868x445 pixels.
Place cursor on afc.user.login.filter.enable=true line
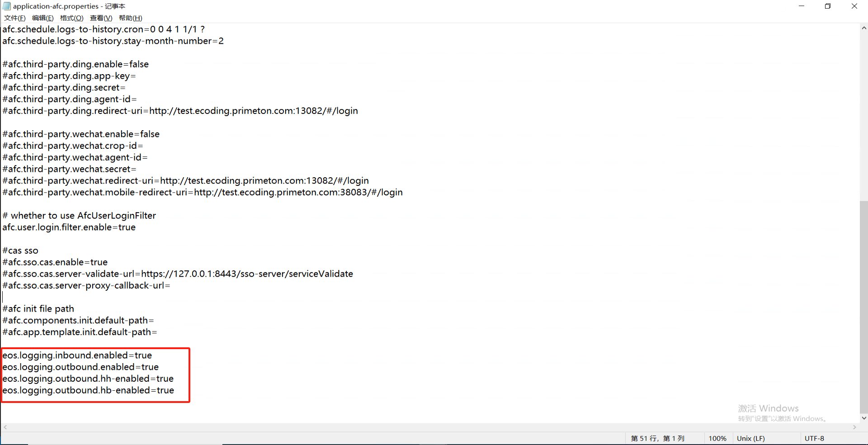point(69,227)
